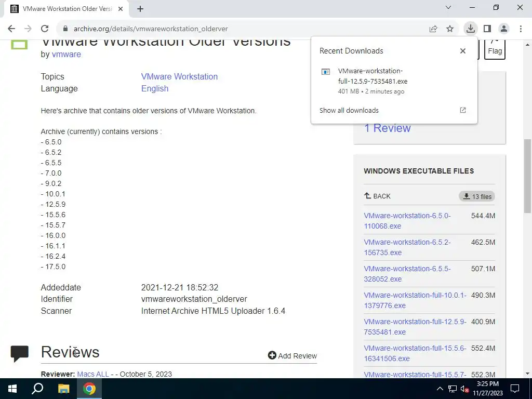Toggle the Chrome side panel icon
This screenshot has height=399, width=532.
tap(487, 29)
